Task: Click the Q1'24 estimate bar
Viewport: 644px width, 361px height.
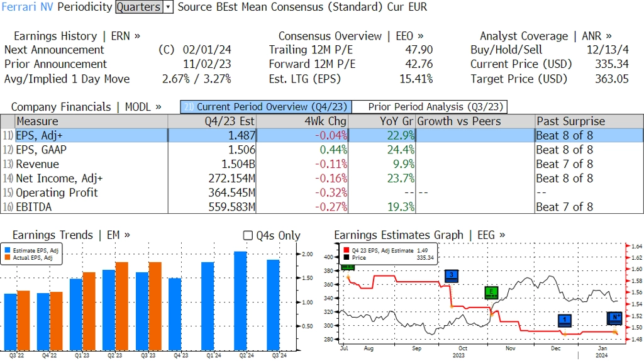Action: (208, 306)
